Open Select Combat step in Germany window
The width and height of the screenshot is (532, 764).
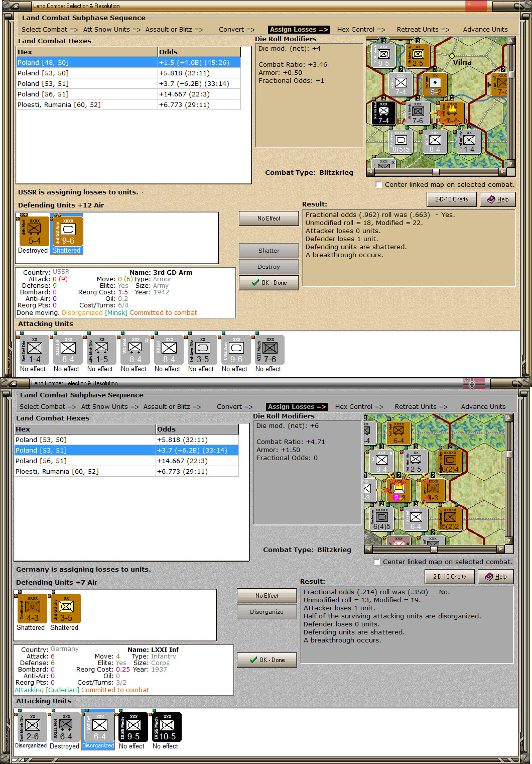click(48, 406)
